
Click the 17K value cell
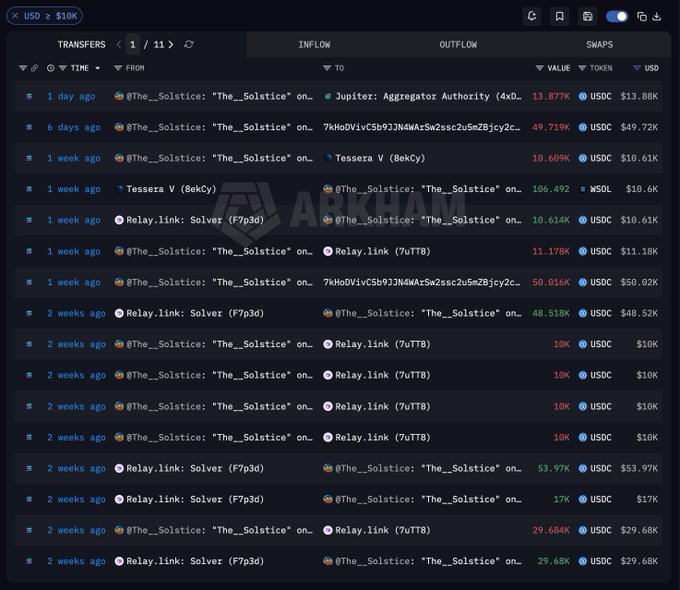561,499
